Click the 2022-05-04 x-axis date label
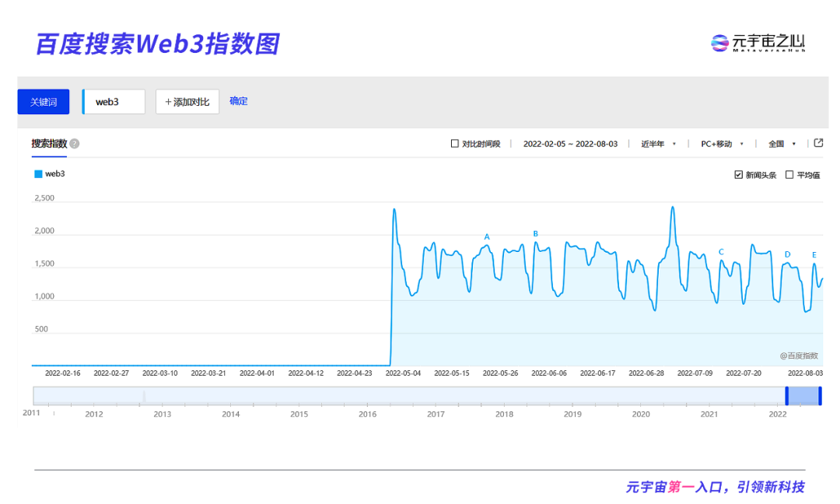The height and width of the screenshot is (504, 840). tap(403, 373)
